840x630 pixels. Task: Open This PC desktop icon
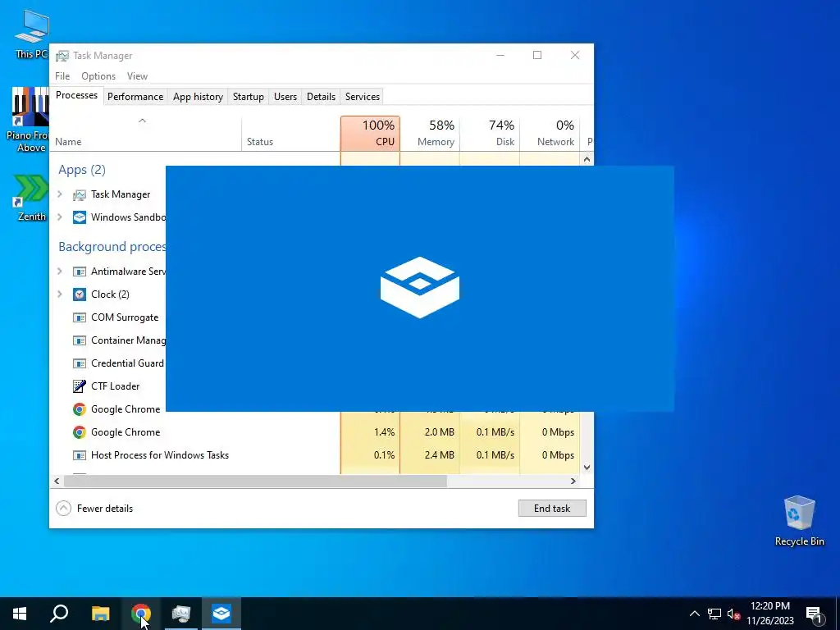[x=31, y=33]
